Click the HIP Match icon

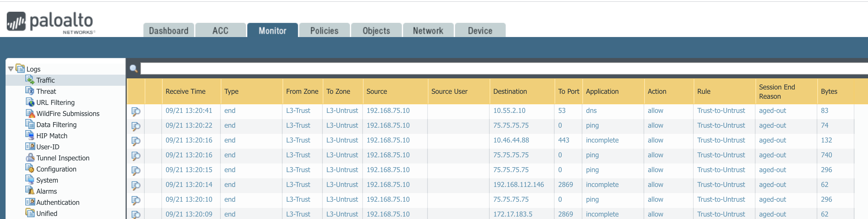pos(30,135)
